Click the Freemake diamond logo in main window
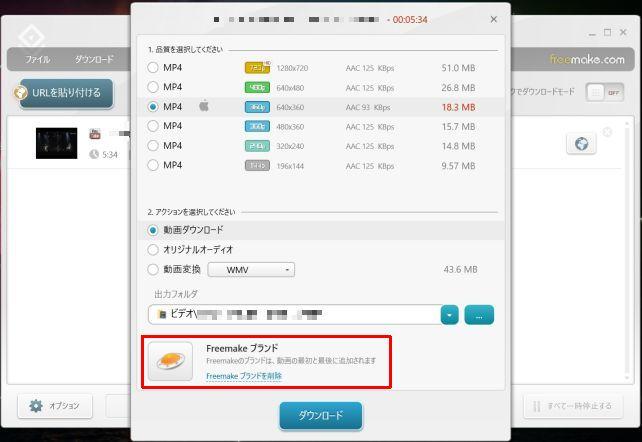642x442 pixels. [32, 37]
